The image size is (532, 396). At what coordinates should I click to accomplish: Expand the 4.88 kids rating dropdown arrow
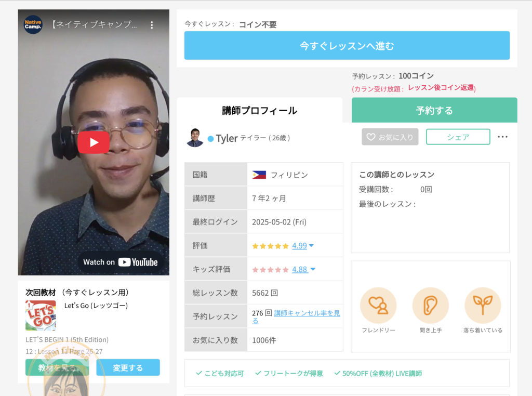(313, 269)
